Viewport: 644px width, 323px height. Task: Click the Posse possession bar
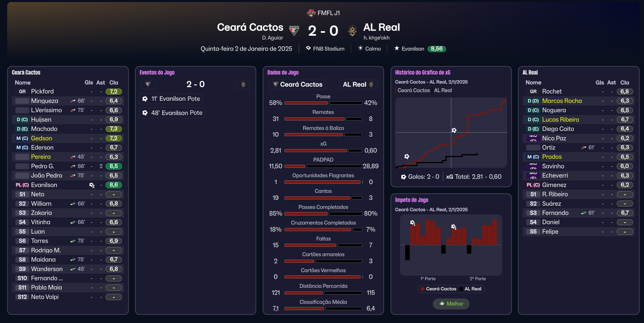[323, 103]
